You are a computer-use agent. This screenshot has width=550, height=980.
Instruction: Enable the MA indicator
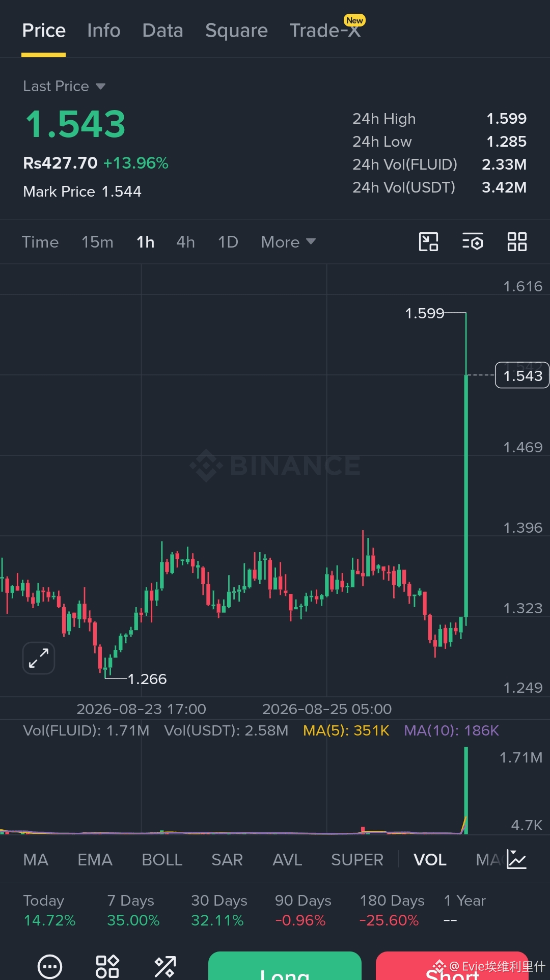pyautogui.click(x=36, y=860)
